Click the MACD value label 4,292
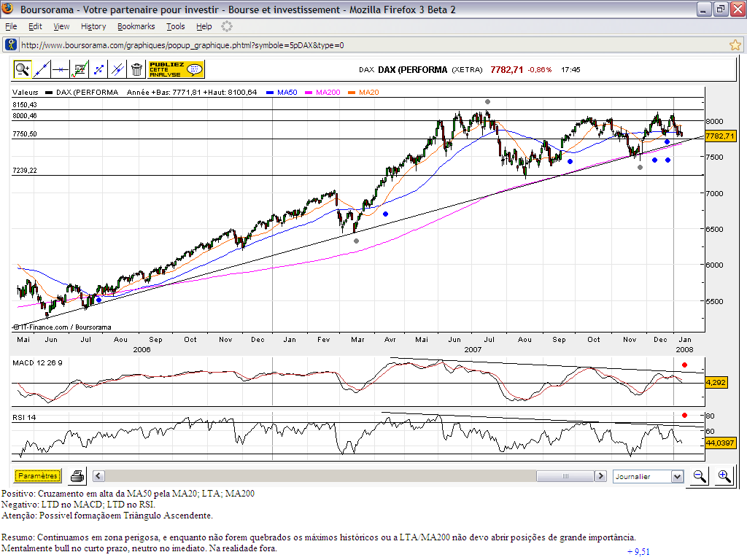The height and width of the screenshot is (560, 747). pyautogui.click(x=716, y=382)
